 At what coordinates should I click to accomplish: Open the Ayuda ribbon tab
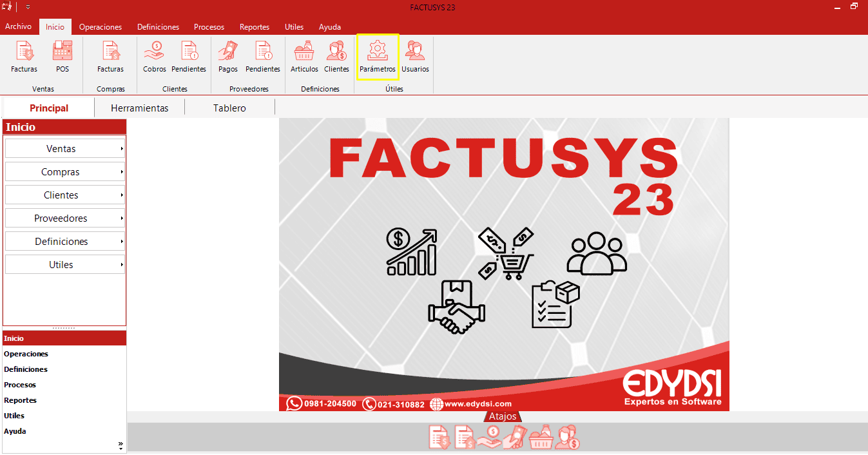[x=330, y=27]
